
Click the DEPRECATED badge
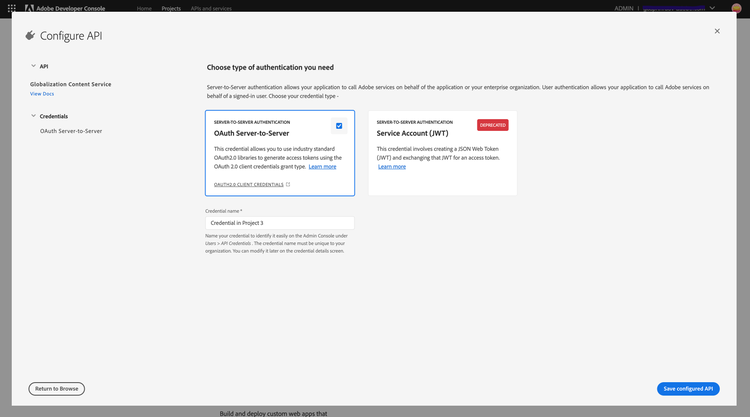tap(493, 125)
